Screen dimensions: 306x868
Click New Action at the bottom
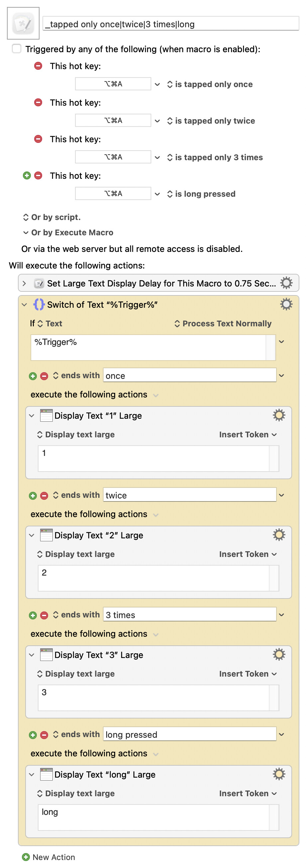[48, 857]
